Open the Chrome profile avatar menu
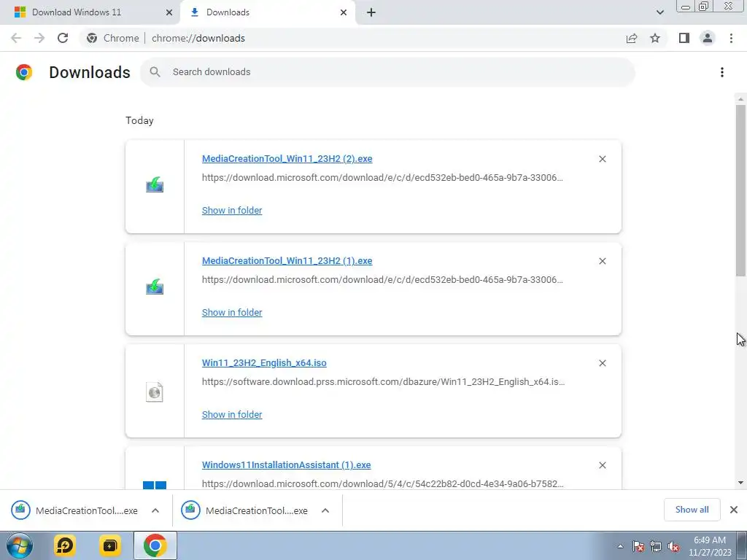Viewport: 747px width, 560px height. tap(708, 38)
